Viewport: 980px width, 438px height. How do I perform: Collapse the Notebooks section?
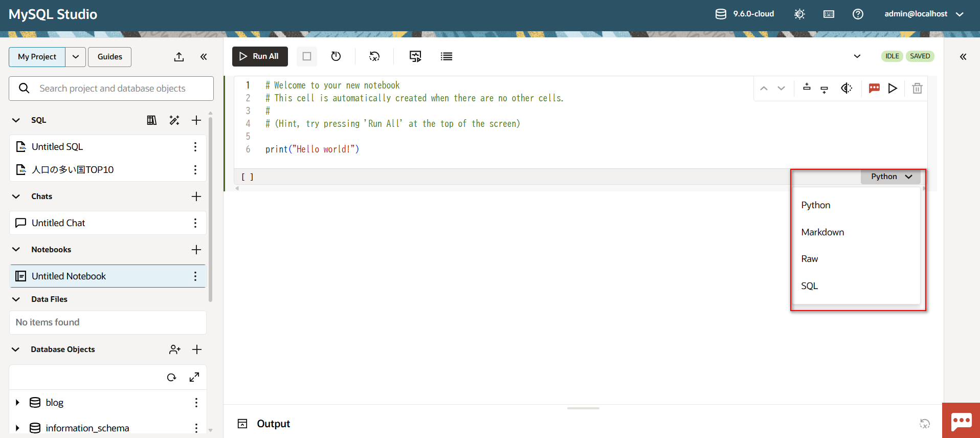coord(16,250)
